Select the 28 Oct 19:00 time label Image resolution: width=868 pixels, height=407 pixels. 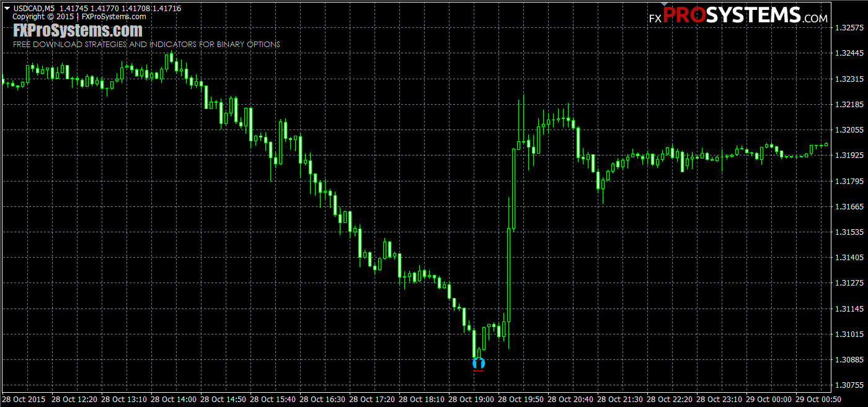(x=471, y=400)
